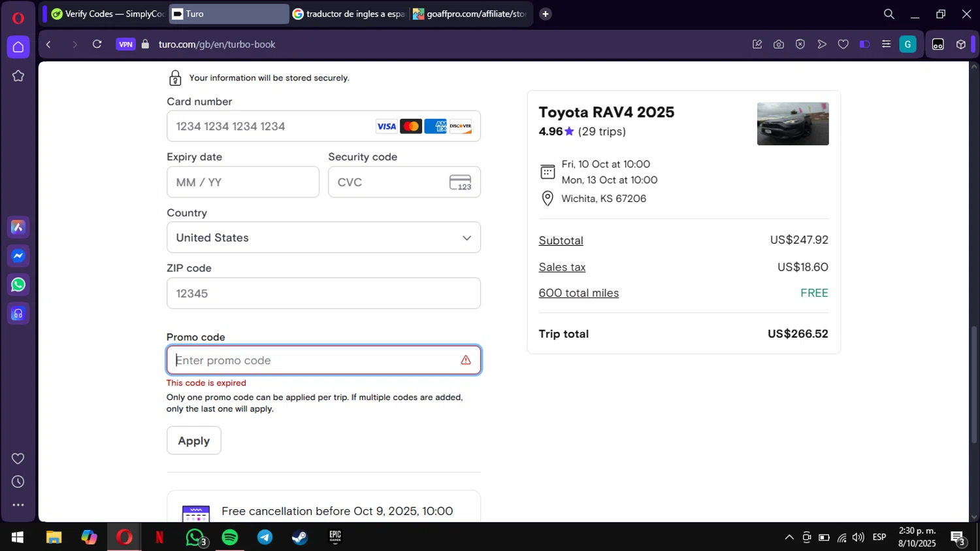Click the page vertical scrollbar
The width and height of the screenshot is (980, 551).
[x=974, y=384]
